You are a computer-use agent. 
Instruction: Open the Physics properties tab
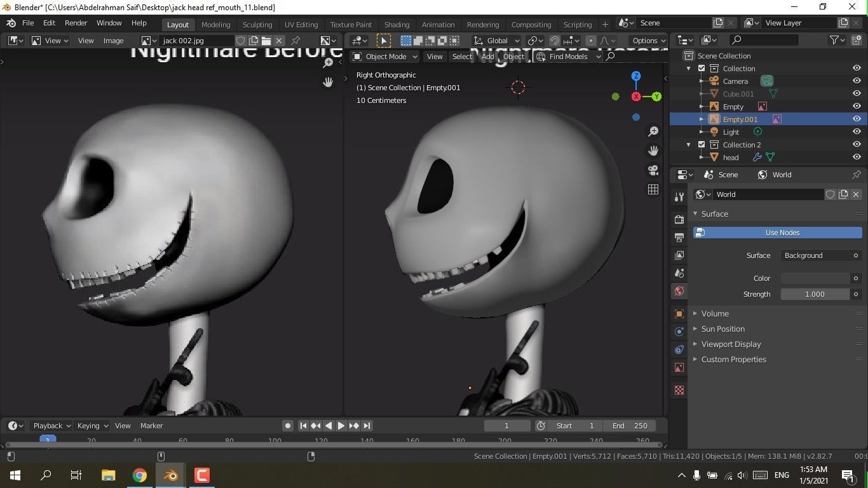pyautogui.click(x=679, y=332)
